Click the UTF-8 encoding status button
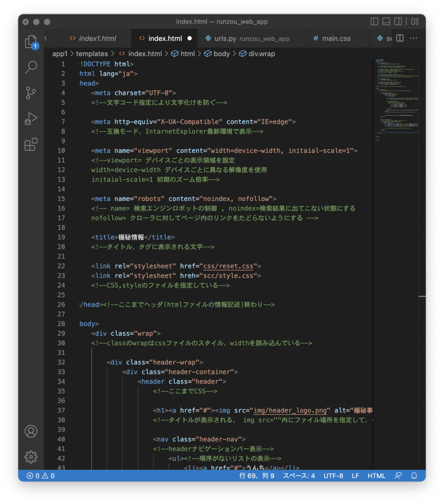444x504 pixels. pos(333,476)
